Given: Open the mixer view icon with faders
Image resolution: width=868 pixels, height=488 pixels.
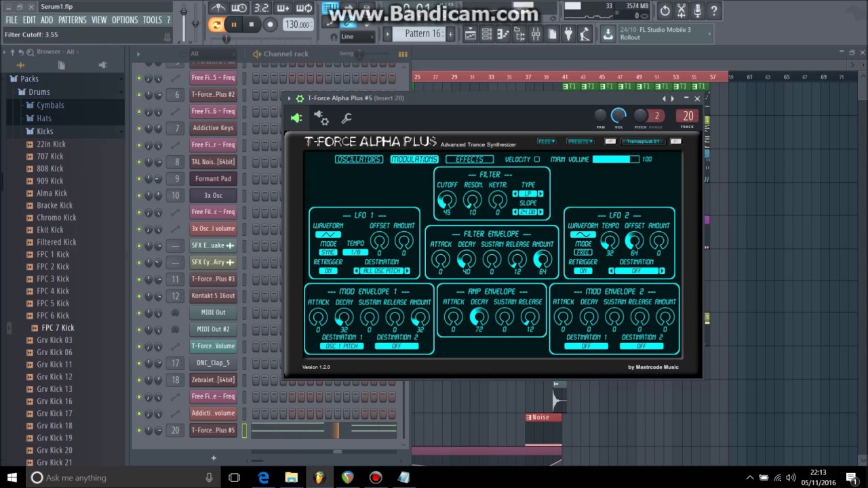Looking at the screenshot, I should [x=536, y=33].
